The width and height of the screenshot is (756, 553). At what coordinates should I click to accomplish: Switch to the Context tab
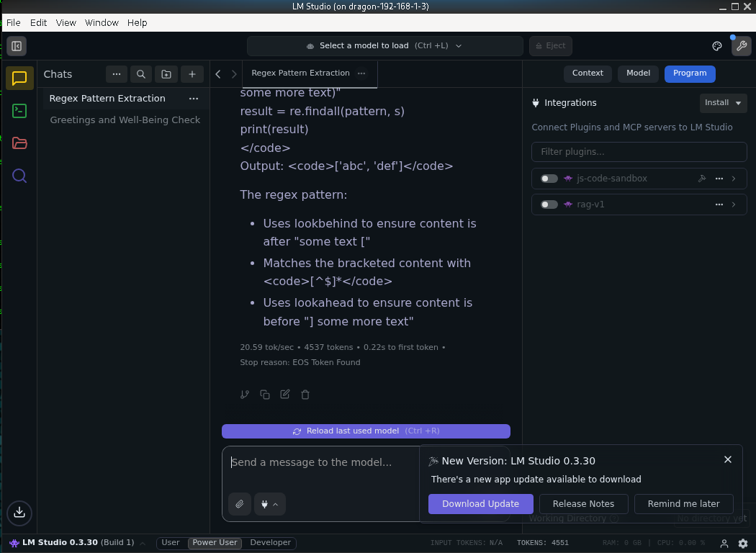pyautogui.click(x=588, y=73)
